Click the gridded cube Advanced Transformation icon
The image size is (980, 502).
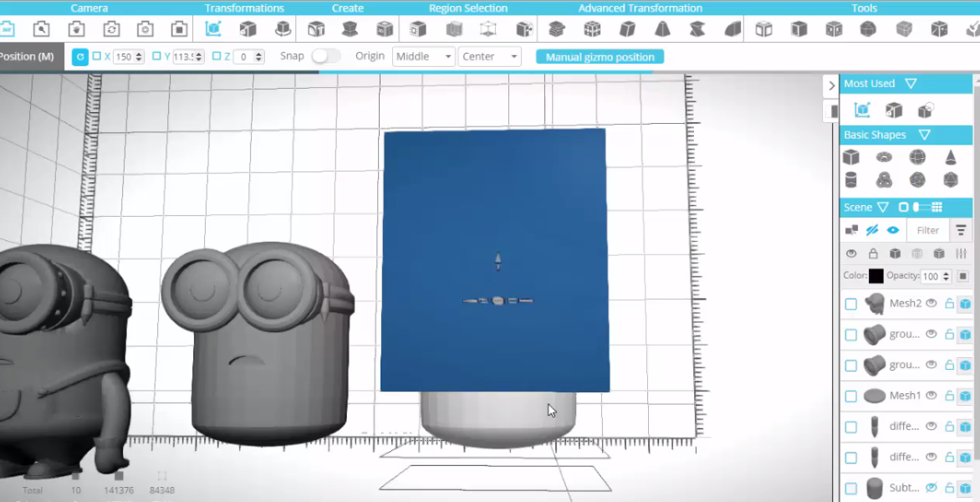click(x=592, y=28)
